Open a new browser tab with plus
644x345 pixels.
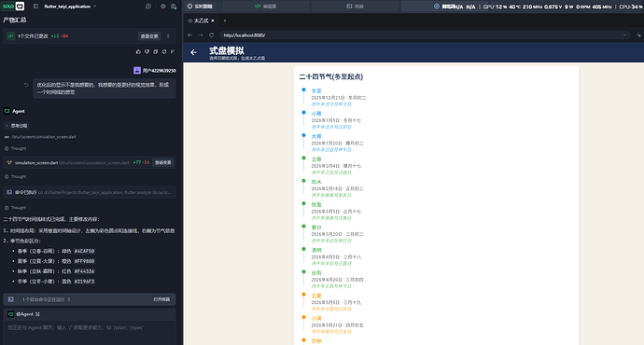[225, 21]
